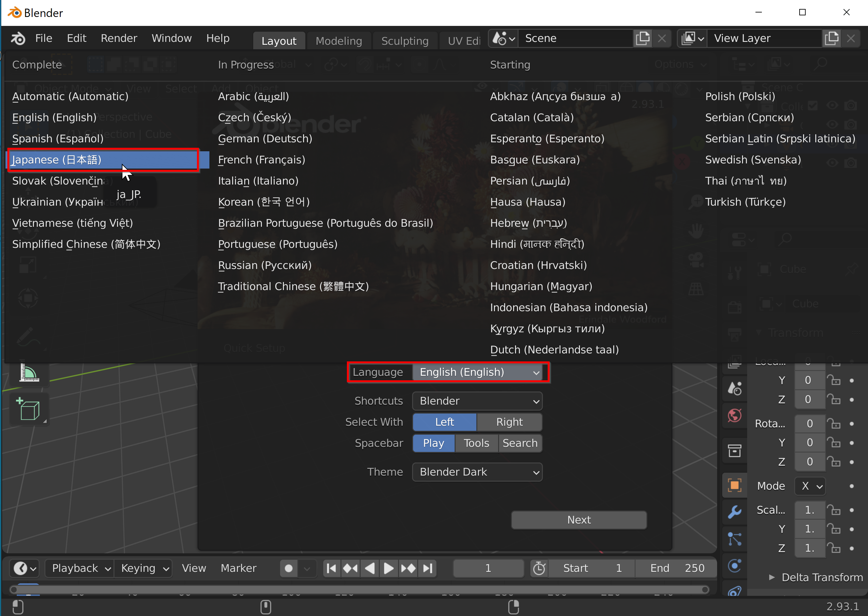Click the Layout workspace tab
Viewport: 868px width, 616px height.
[278, 41]
